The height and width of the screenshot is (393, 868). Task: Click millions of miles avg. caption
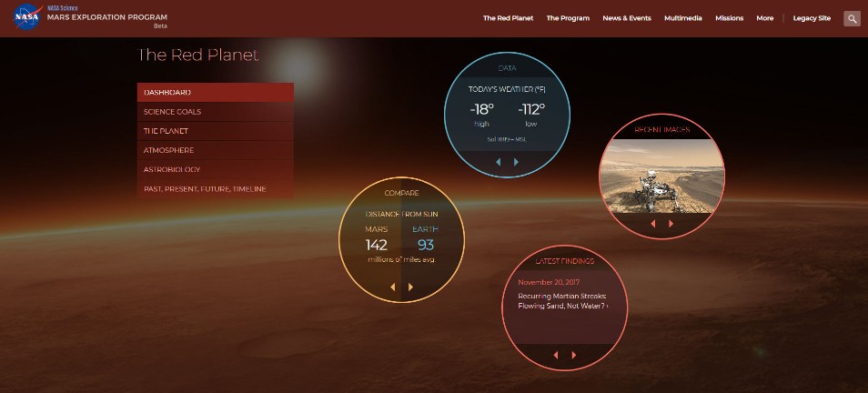402,259
